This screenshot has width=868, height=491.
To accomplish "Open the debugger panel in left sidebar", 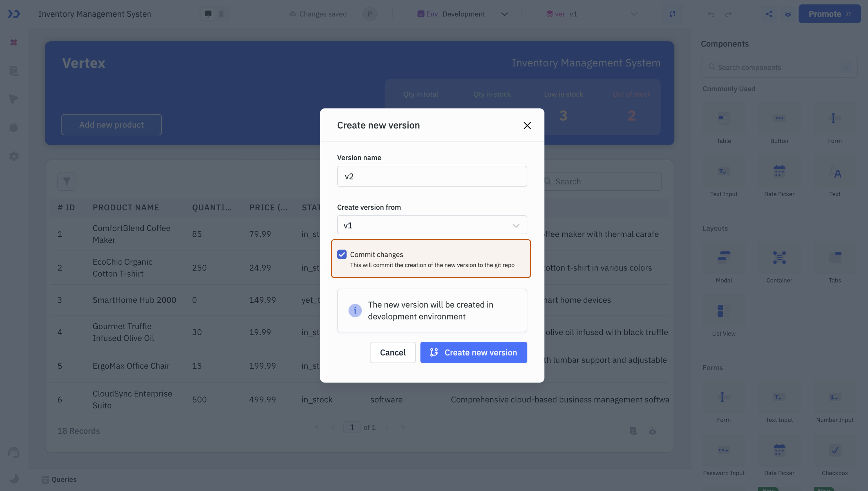I will coord(14,127).
